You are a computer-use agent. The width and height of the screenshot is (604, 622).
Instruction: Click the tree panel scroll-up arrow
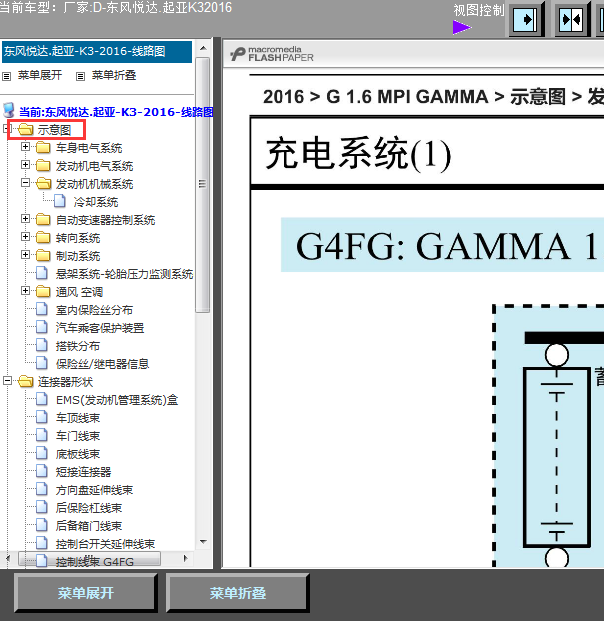(203, 48)
